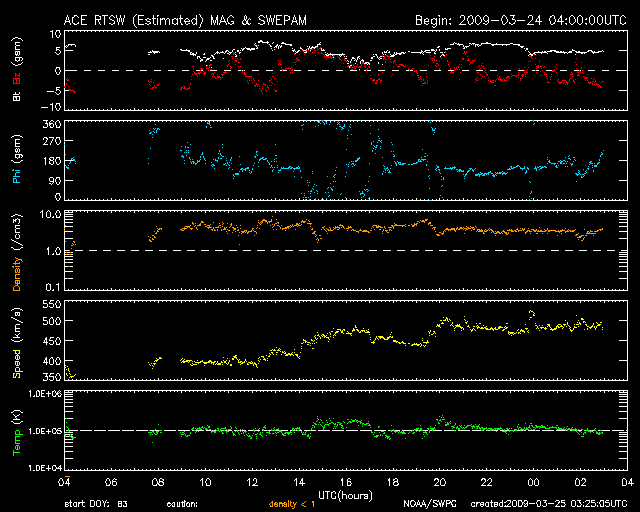640x512 pixels.
Task: Select the '90' tick on Phi axis
Action: [x=55, y=180]
